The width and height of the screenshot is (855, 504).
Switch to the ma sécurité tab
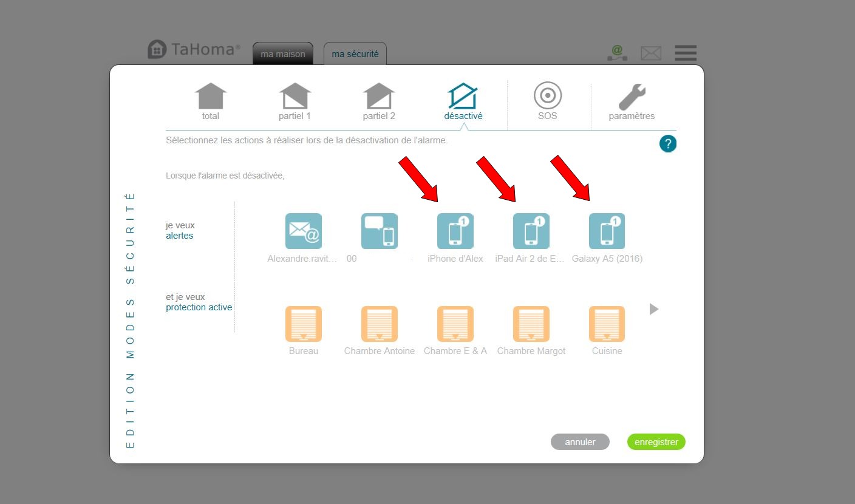tap(355, 54)
